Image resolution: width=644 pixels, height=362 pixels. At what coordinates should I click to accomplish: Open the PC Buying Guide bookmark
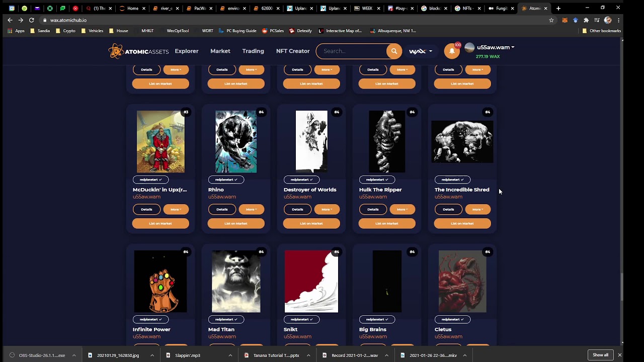238,31
